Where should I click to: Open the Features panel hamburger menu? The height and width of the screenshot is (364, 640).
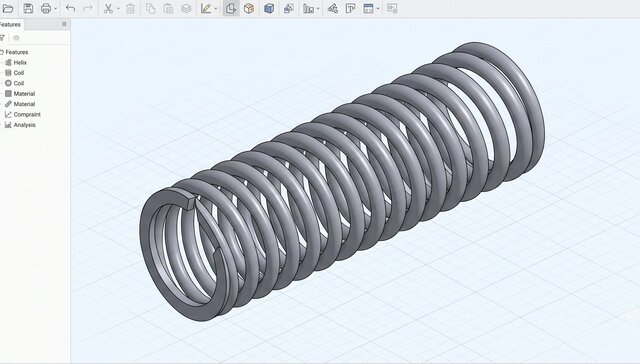(x=64, y=24)
